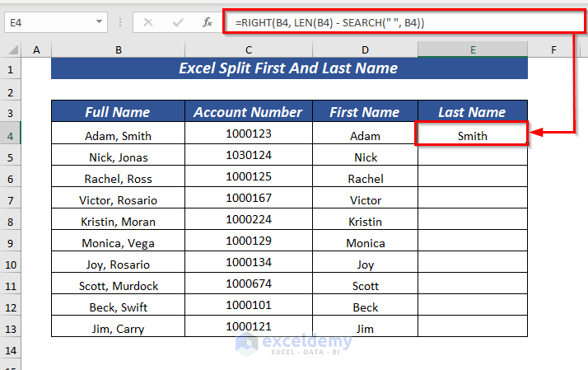Viewport: 588px width, 370px height.
Task: Select cell E4 containing Smith
Action: click(473, 135)
